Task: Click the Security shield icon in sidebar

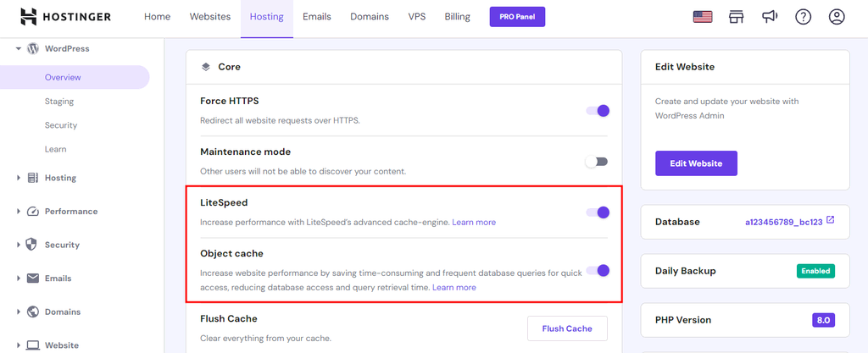Action: (x=32, y=245)
